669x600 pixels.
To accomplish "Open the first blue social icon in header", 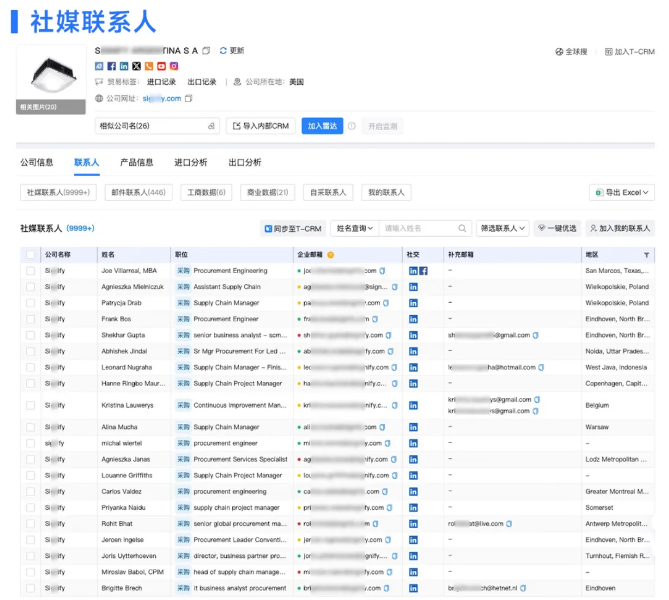I will coord(99,66).
